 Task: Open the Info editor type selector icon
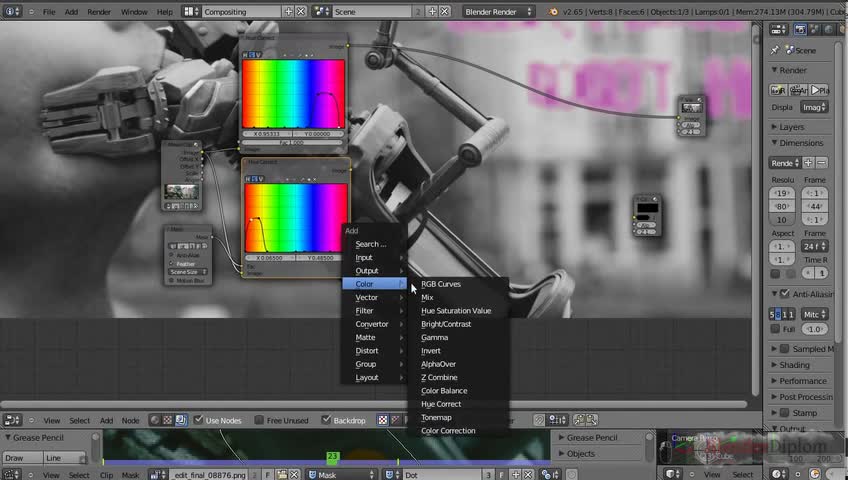pyautogui.click(x=12, y=11)
